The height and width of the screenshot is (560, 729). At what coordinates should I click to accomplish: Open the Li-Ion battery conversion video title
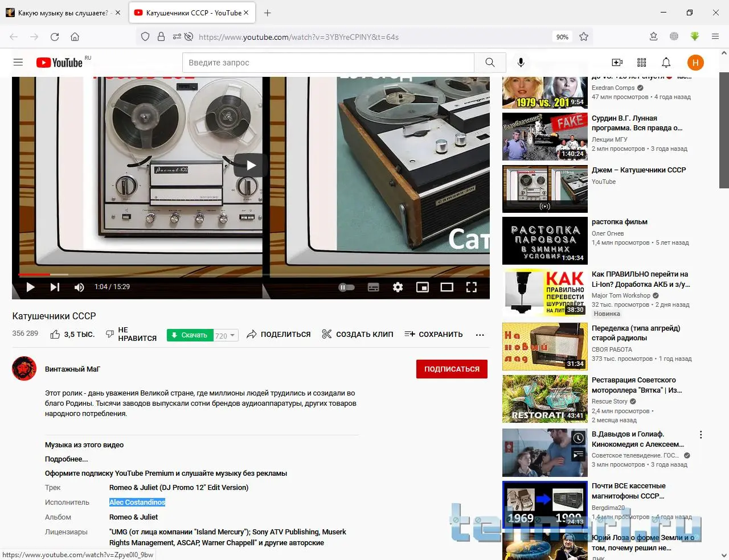click(641, 279)
